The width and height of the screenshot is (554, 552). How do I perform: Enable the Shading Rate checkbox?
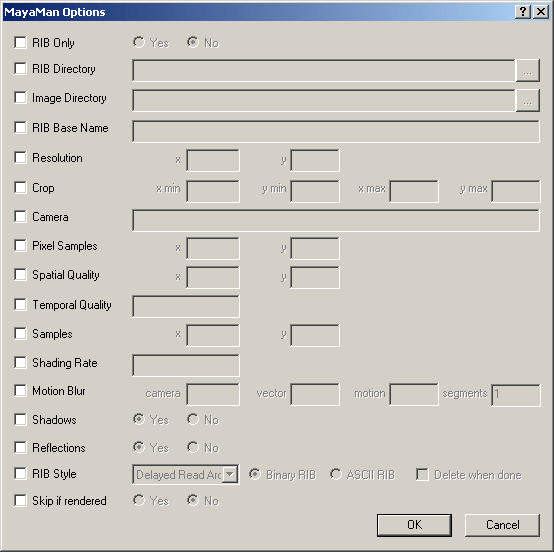point(20,362)
